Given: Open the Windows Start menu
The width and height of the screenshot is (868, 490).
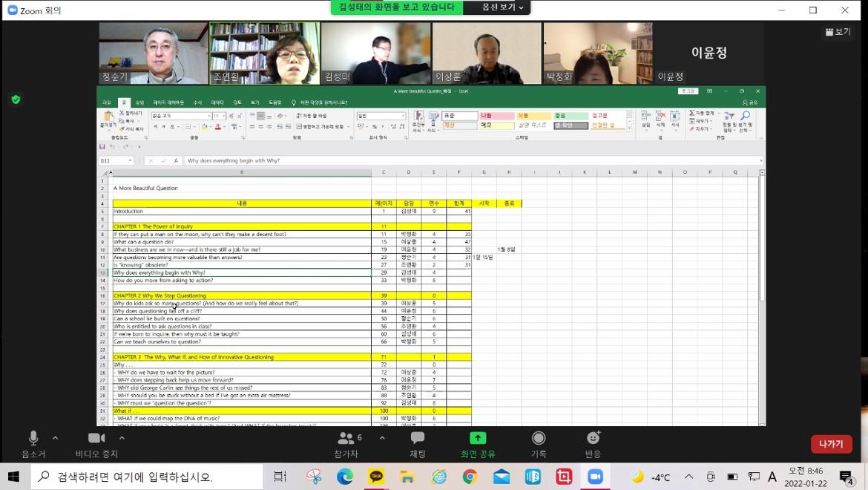Looking at the screenshot, I should pos(14,477).
